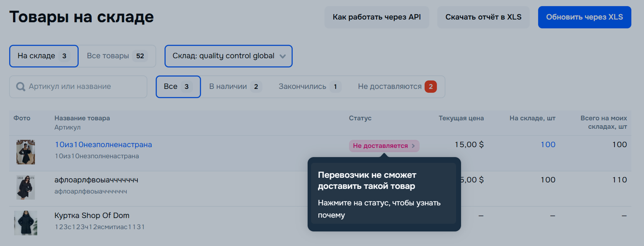The width and height of the screenshot is (644, 246).
Task: Open the first product's photo thumbnail
Action: tap(26, 152)
